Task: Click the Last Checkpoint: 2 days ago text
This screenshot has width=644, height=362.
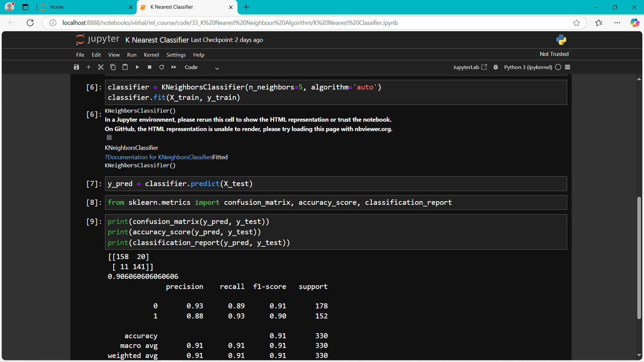Action: pyautogui.click(x=227, y=40)
